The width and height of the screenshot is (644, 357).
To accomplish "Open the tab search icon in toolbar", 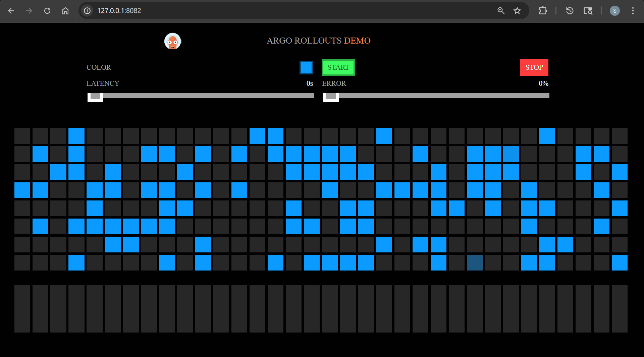I will point(588,11).
